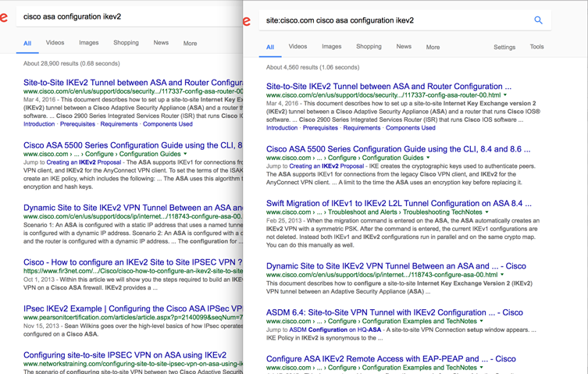588x374 pixels.
Task: Expand the More menu in the right window
Action: [433, 47]
